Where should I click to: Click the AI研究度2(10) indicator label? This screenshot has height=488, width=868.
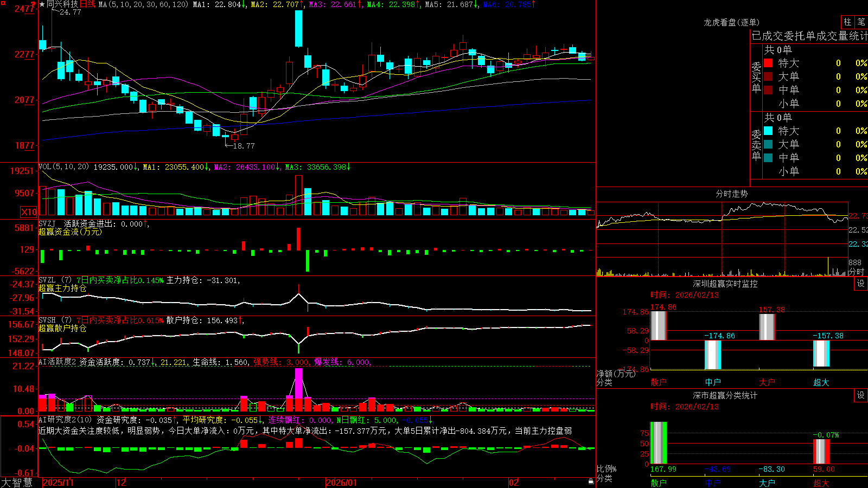pos(65,420)
